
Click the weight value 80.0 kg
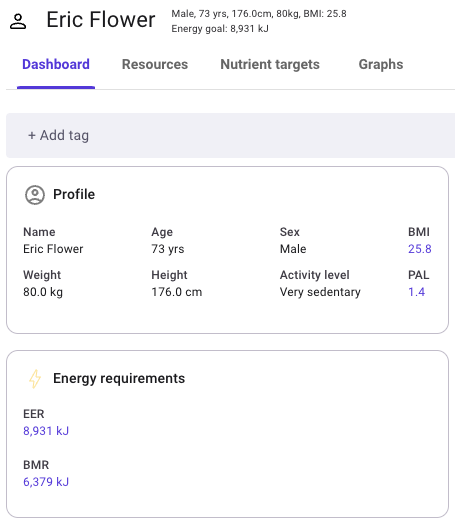pyautogui.click(x=43, y=292)
